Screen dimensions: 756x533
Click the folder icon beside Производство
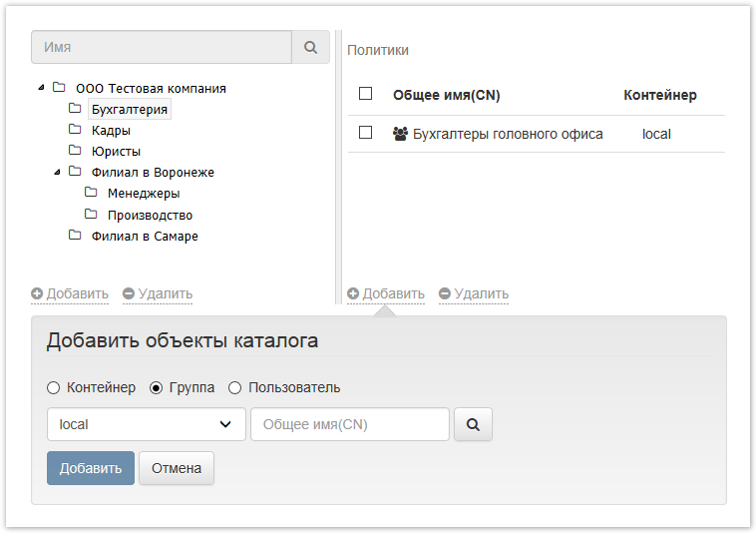pyautogui.click(x=91, y=215)
